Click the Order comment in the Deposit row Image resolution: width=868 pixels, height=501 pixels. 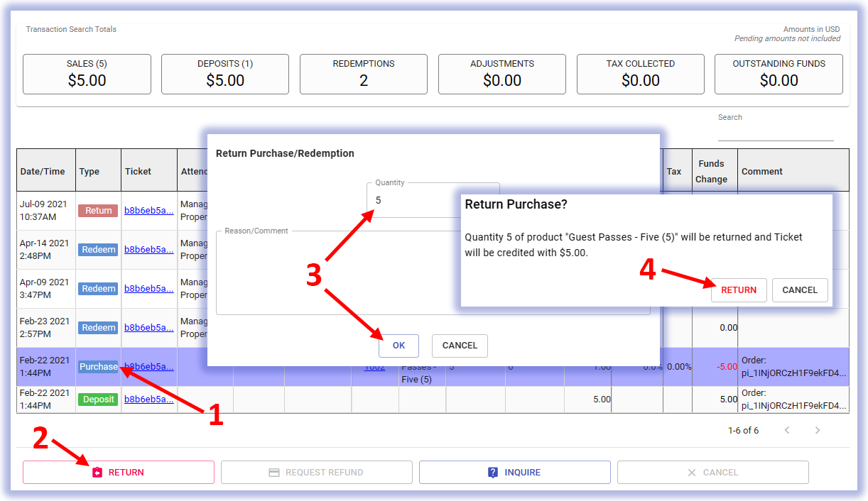point(794,400)
